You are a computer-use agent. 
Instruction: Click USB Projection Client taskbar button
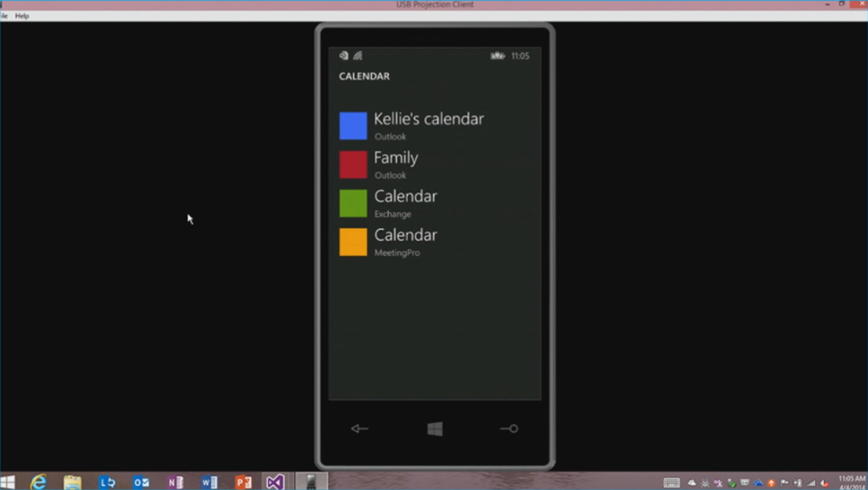[311, 482]
